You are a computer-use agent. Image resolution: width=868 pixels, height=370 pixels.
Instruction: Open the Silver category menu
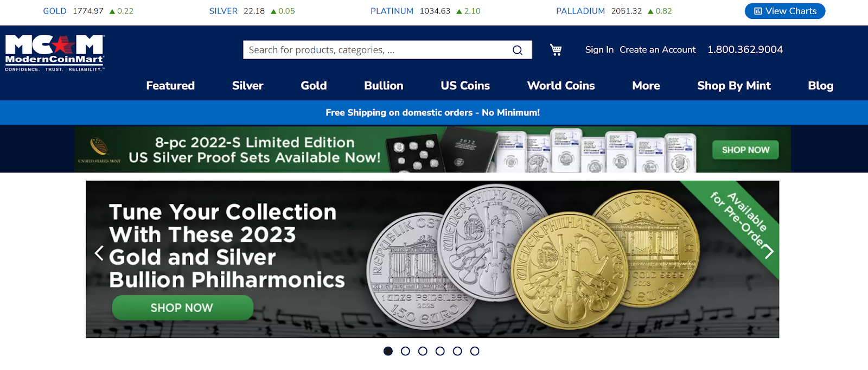248,86
